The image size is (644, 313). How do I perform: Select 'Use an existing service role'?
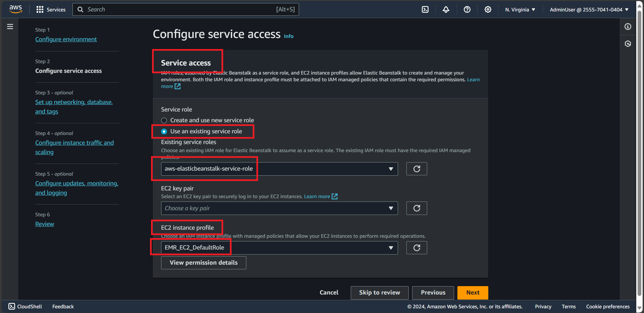tap(164, 131)
